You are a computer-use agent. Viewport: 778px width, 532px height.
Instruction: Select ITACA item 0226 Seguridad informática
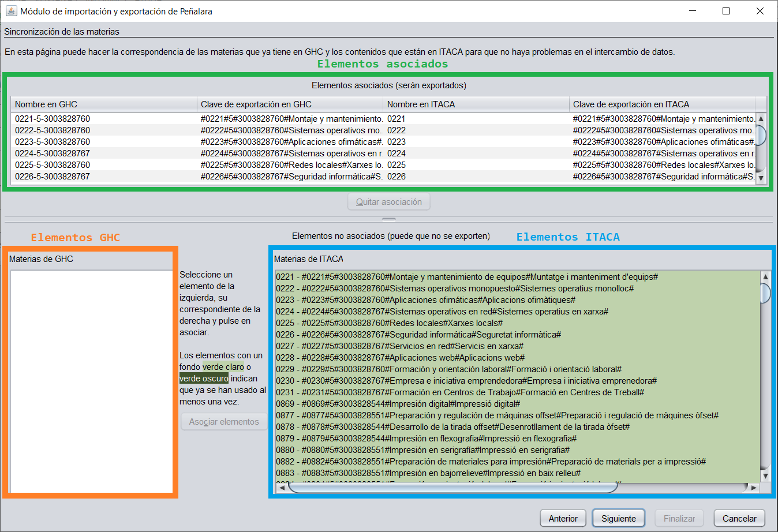click(518, 335)
